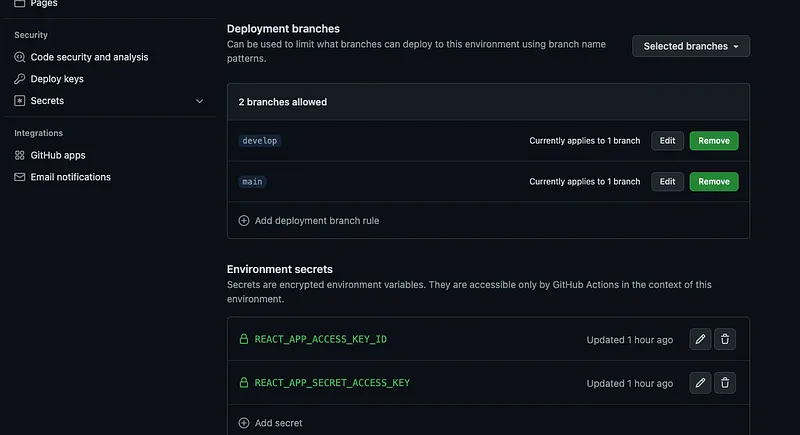Image resolution: width=800 pixels, height=435 pixels.
Task: Click the Secrets asterisk icon in the sidebar
Action: pos(19,100)
